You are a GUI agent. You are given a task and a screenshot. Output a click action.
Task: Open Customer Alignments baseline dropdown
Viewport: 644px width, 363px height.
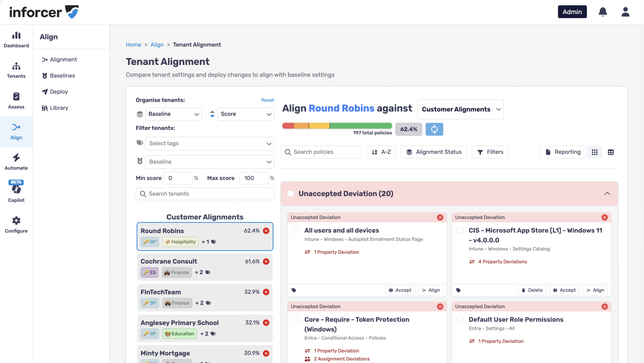(460, 109)
